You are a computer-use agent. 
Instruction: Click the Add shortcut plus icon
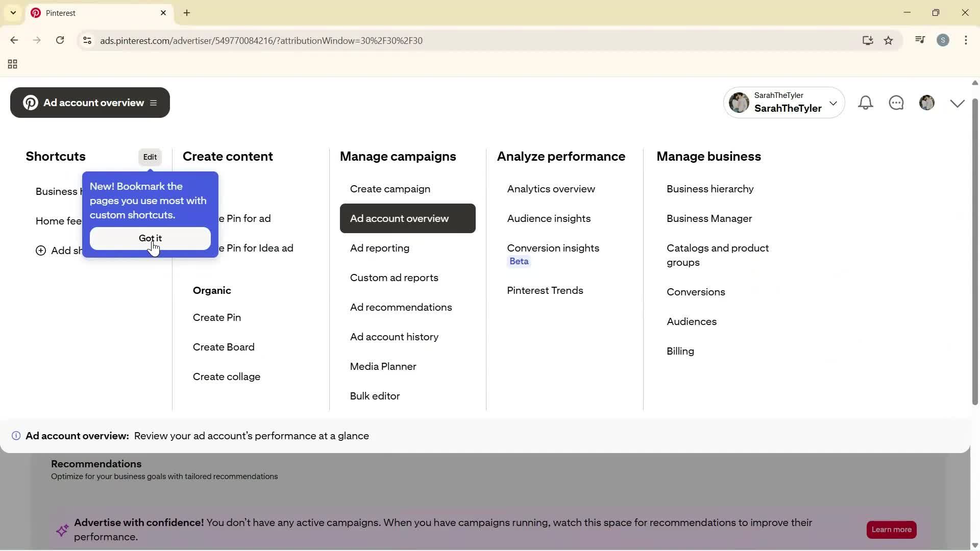[41, 251]
